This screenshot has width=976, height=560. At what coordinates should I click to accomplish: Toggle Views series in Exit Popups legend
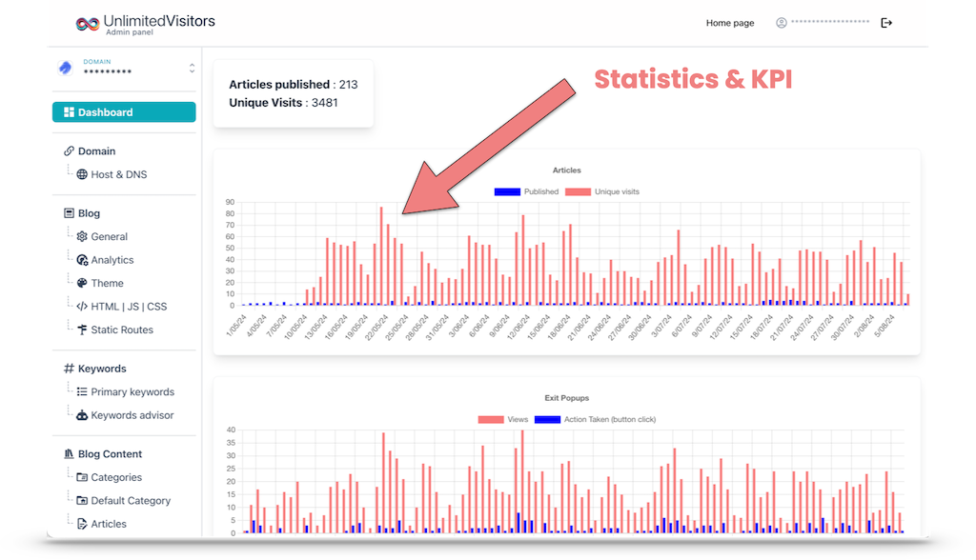coord(503,419)
